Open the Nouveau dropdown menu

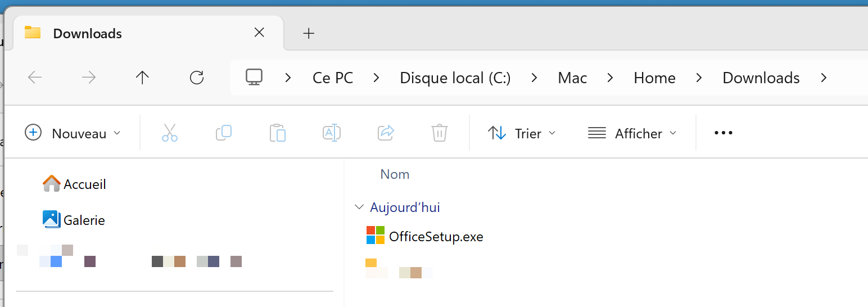pyautogui.click(x=73, y=133)
